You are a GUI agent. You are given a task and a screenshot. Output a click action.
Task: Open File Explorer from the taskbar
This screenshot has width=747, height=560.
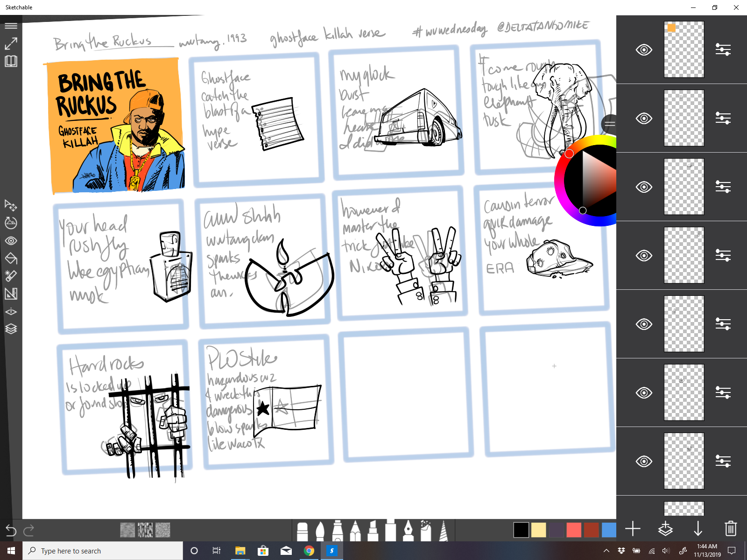point(240,551)
